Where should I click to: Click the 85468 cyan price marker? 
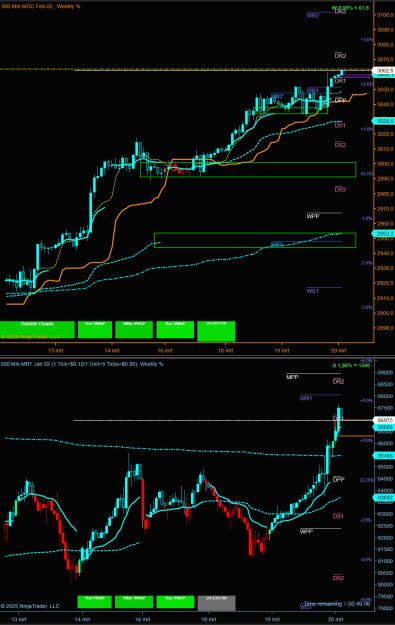tap(384, 455)
